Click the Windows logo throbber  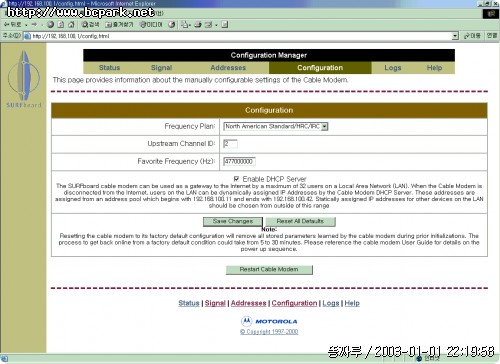click(x=491, y=14)
